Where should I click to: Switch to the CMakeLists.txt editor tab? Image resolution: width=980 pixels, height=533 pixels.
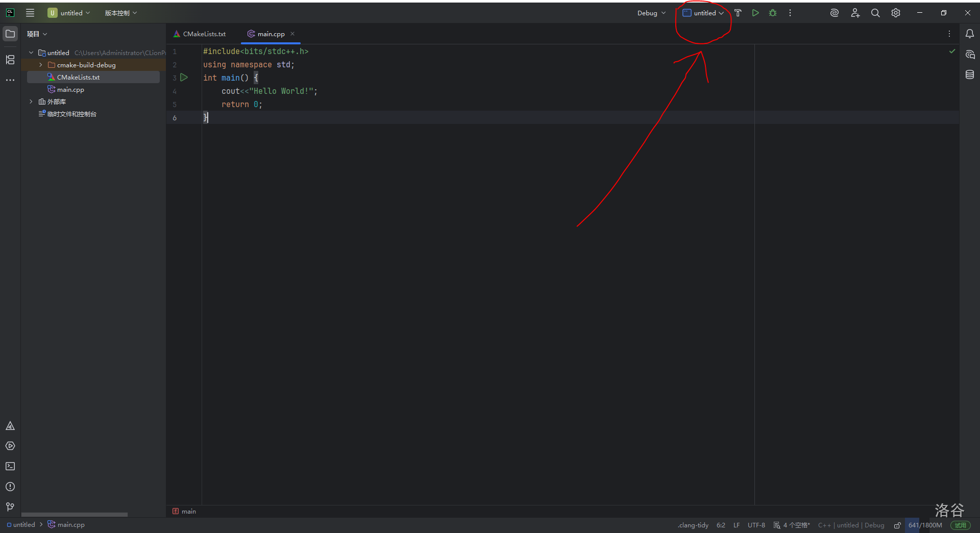(x=200, y=34)
